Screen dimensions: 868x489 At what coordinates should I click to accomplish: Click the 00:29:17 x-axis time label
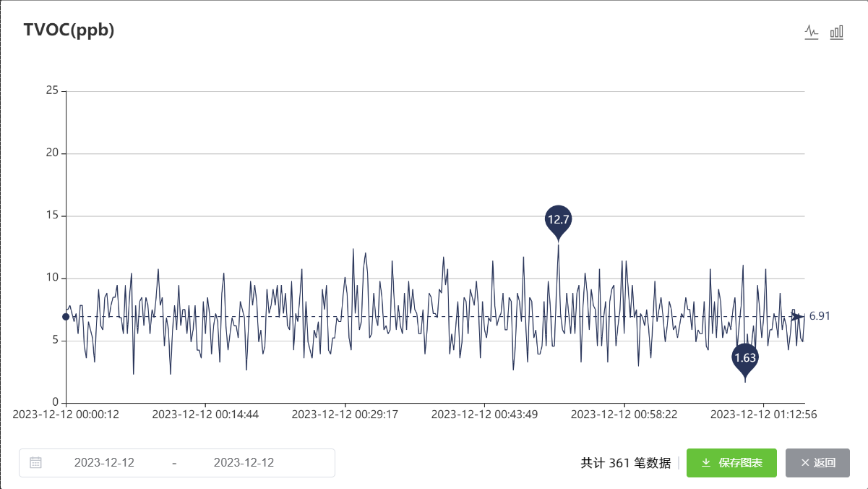[x=345, y=414]
